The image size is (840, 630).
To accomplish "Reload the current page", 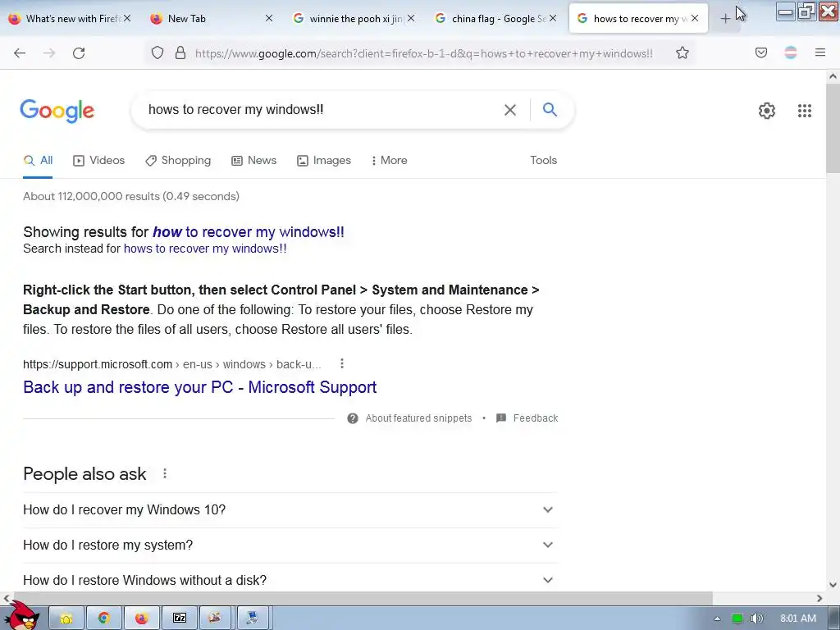I will (79, 53).
